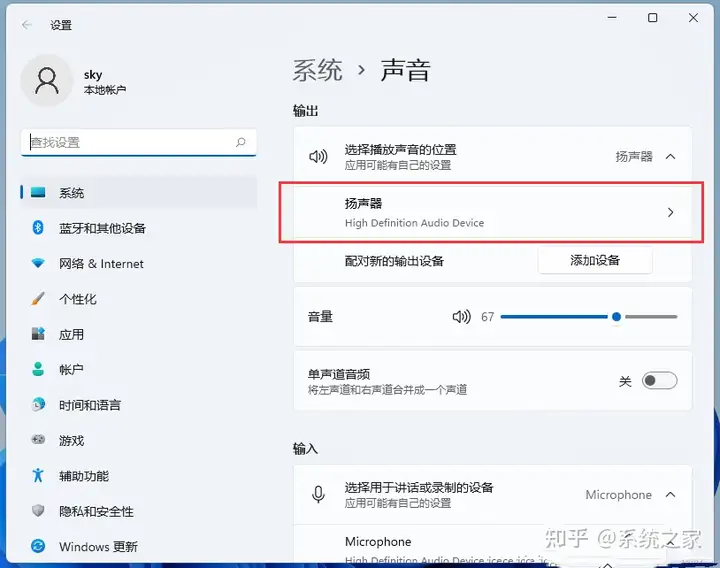The height and width of the screenshot is (568, 720).
Task: Click the 帐户 person icon in sidebar
Action: tap(38, 369)
